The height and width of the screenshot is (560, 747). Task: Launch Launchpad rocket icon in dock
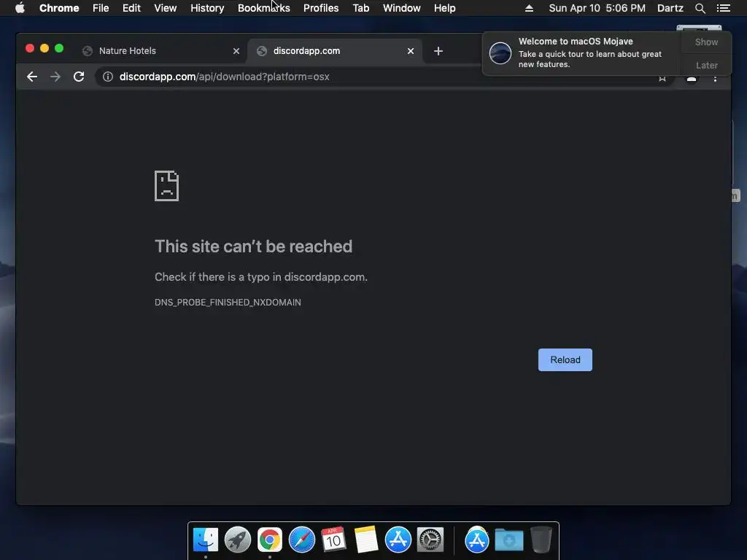coord(238,540)
